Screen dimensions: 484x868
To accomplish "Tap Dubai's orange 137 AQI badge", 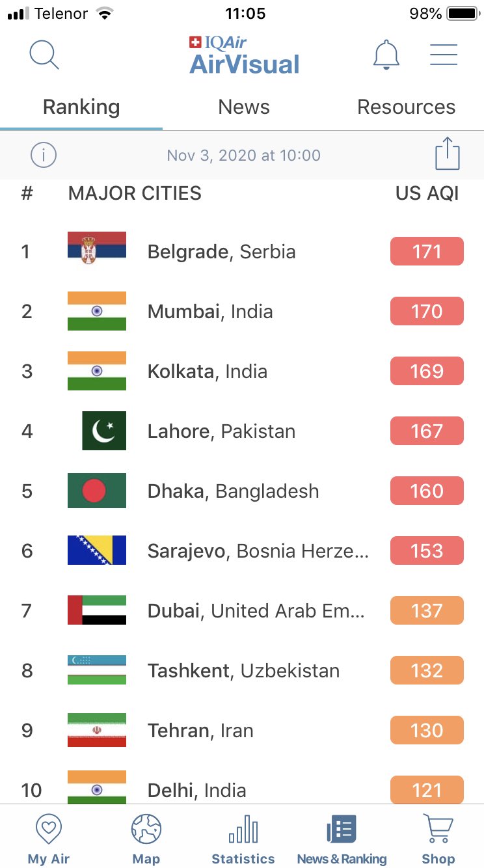I will click(x=427, y=611).
